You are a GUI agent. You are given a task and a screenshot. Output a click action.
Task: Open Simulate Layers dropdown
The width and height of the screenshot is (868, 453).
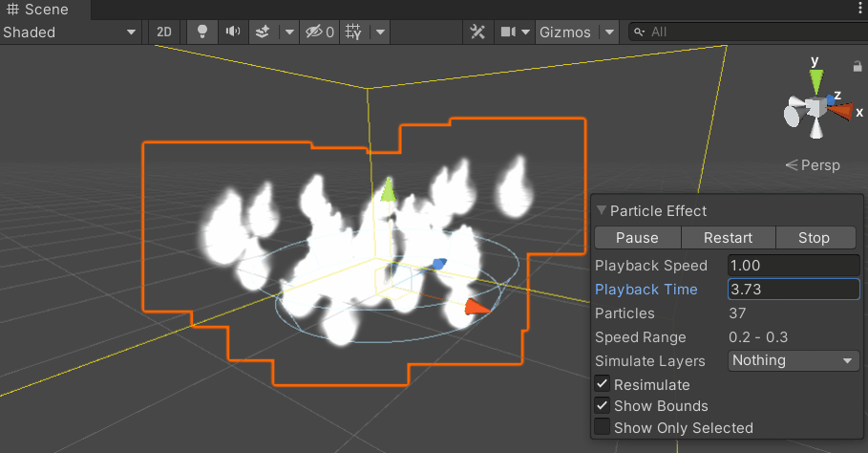click(x=794, y=360)
